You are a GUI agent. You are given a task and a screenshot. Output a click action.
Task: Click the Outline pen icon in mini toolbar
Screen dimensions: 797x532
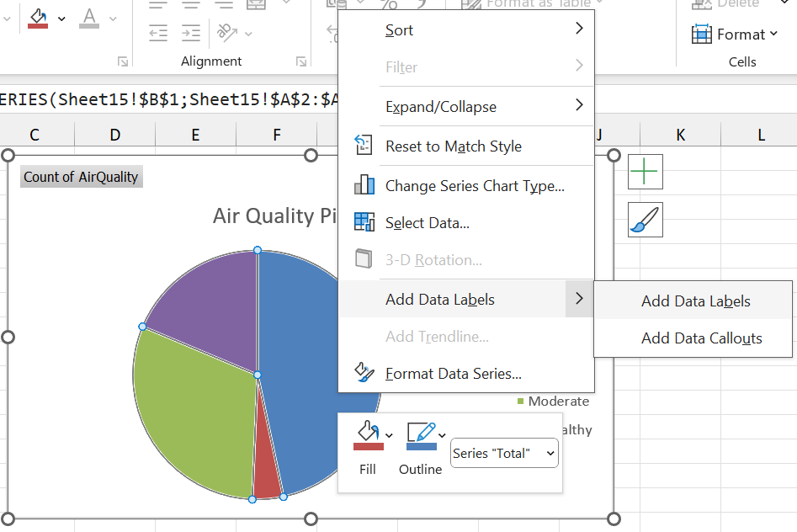[x=420, y=435]
